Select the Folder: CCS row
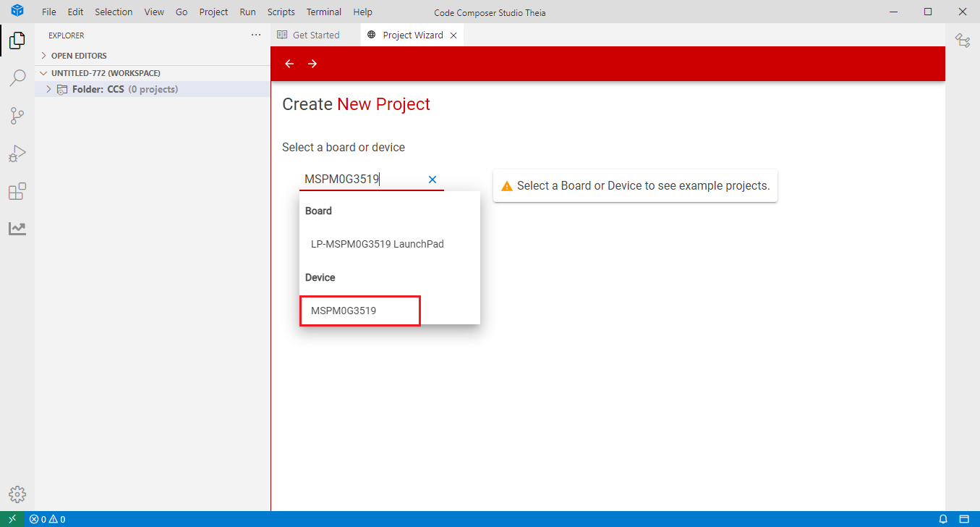The image size is (980, 527). point(153,90)
